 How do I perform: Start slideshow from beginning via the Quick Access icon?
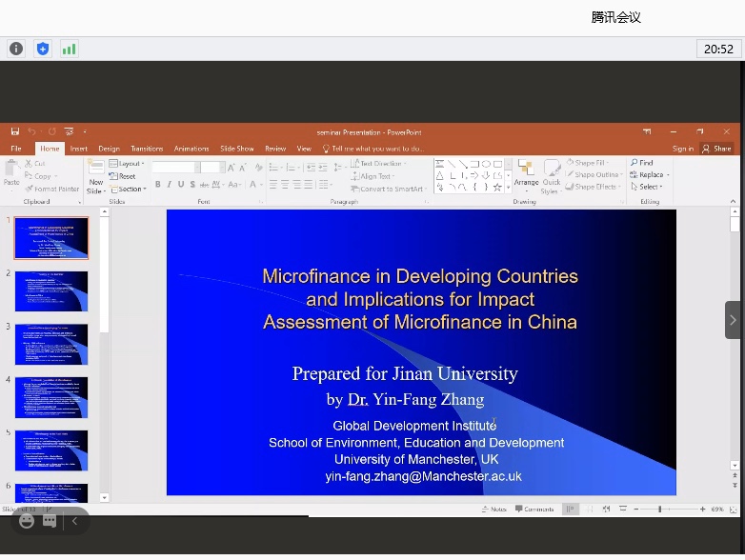(69, 131)
